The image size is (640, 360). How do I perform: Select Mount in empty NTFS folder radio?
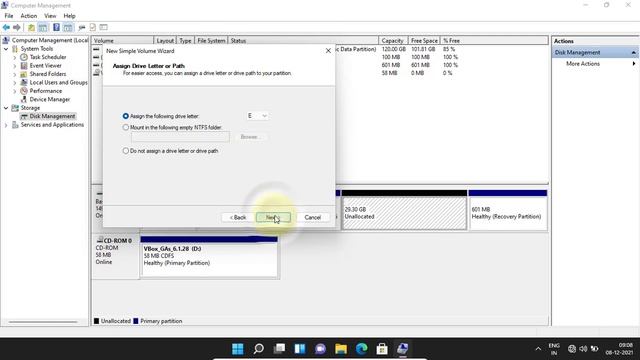[126, 127]
